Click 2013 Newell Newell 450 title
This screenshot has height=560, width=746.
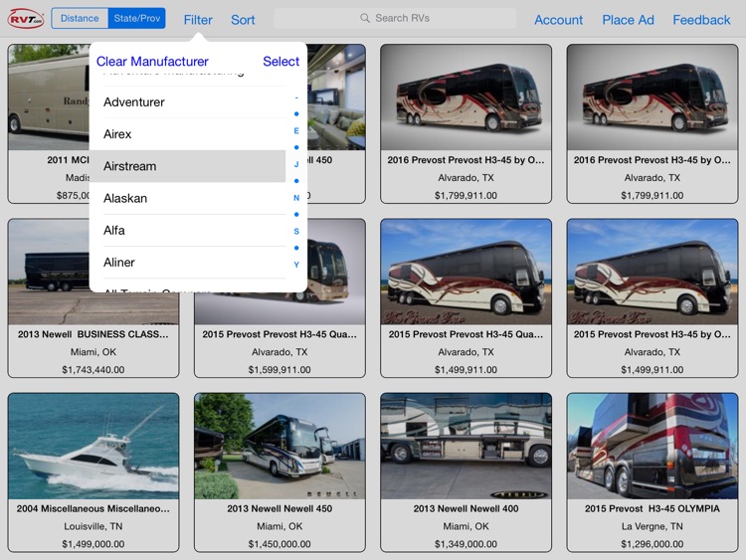point(280,508)
